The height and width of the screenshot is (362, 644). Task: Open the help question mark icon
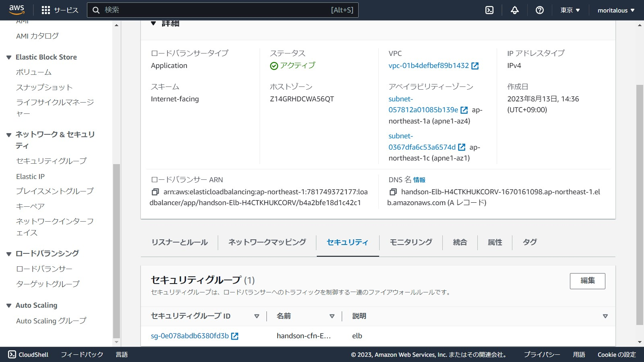pos(540,10)
